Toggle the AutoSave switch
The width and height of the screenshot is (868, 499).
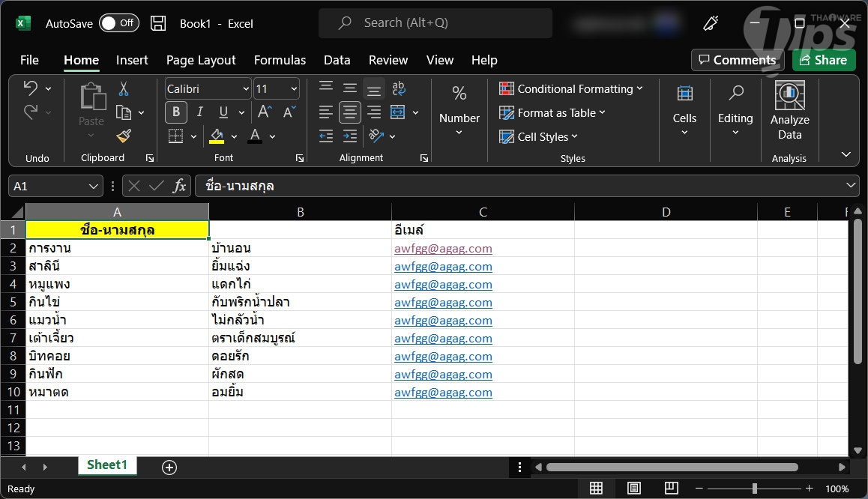[118, 23]
